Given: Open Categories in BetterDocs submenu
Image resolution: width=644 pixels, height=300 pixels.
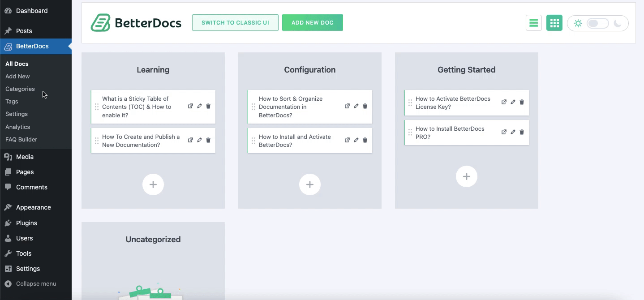Looking at the screenshot, I should tap(20, 89).
